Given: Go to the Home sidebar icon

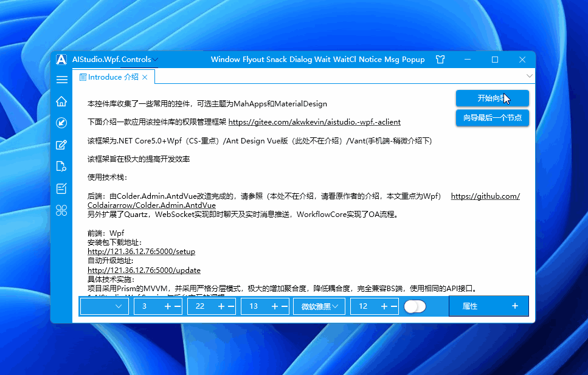Looking at the screenshot, I should pyautogui.click(x=61, y=101).
